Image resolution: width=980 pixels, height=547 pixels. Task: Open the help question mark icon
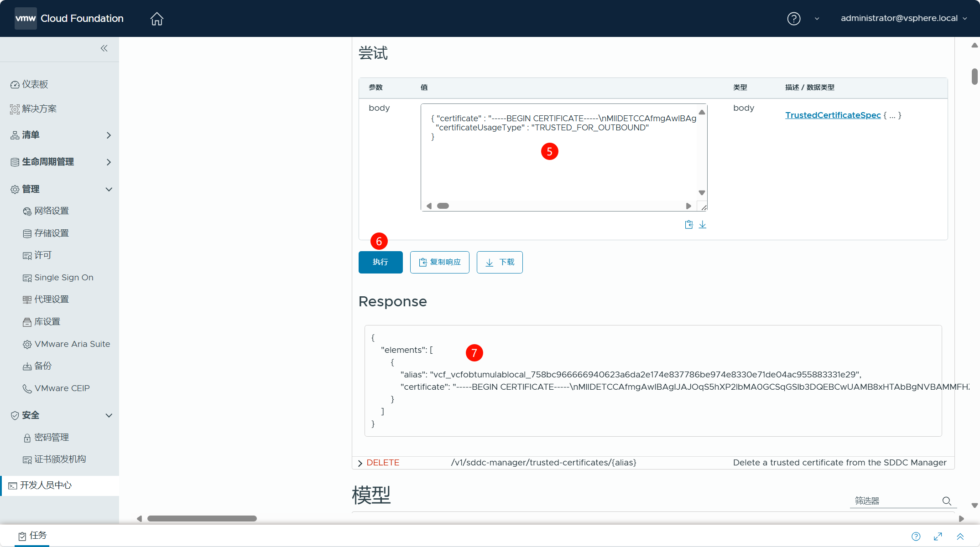point(793,19)
